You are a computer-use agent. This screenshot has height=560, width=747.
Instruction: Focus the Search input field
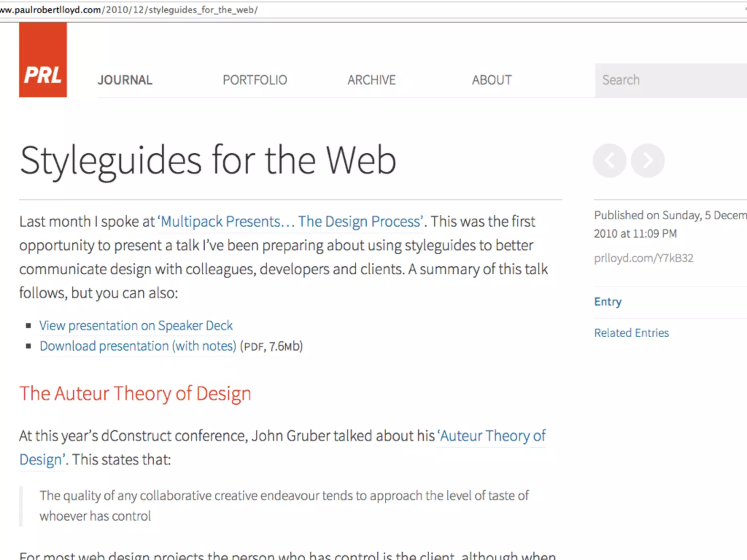coord(671,80)
